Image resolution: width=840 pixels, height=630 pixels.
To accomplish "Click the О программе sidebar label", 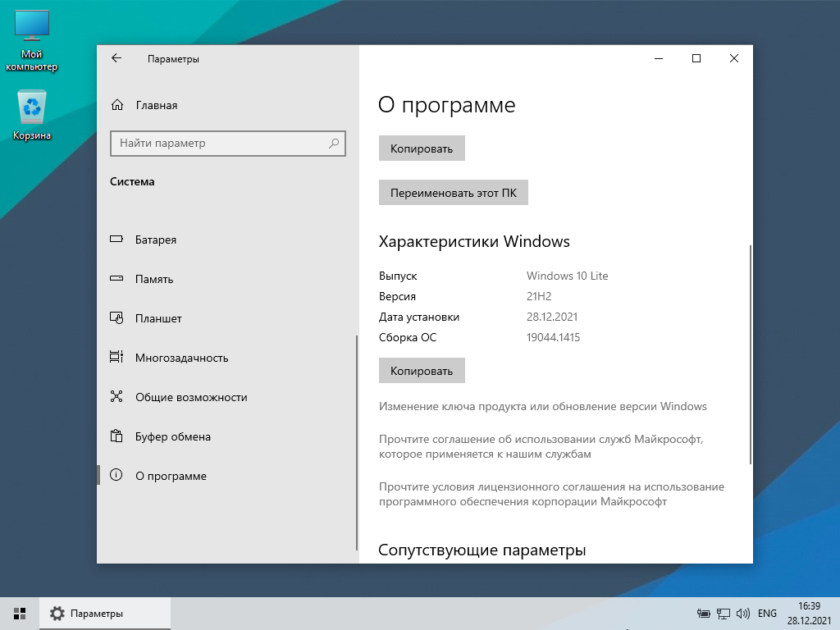I will tap(171, 476).
